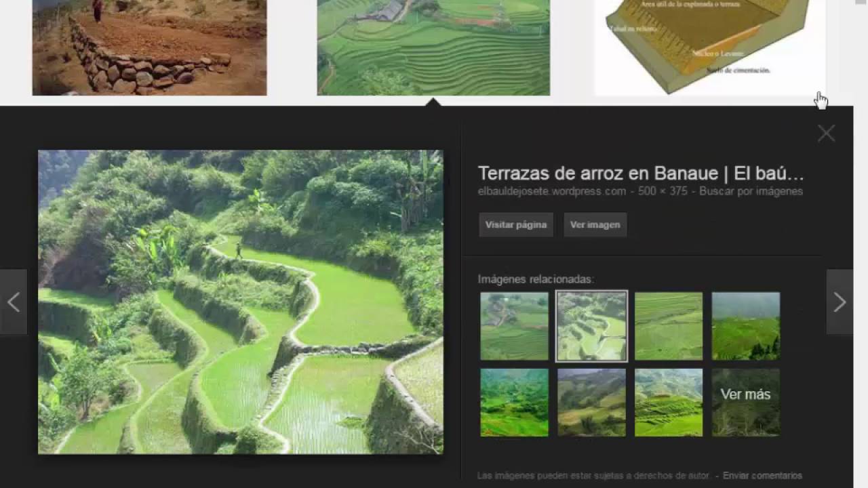Open the green rice terraces search result
This screenshot has width=868, height=488.
coord(433,47)
